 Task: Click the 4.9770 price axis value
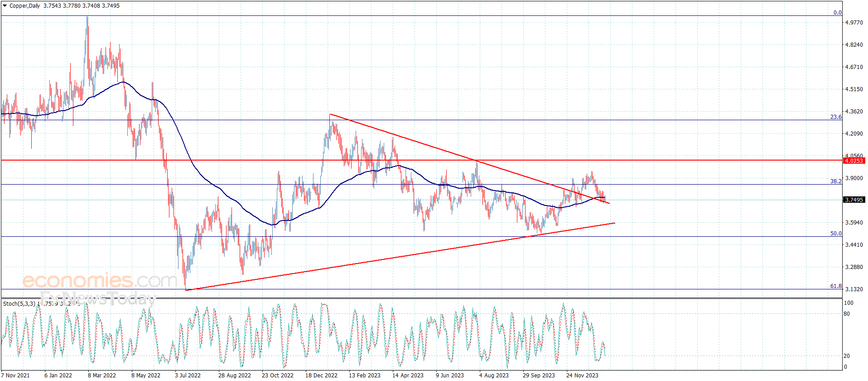coord(854,23)
